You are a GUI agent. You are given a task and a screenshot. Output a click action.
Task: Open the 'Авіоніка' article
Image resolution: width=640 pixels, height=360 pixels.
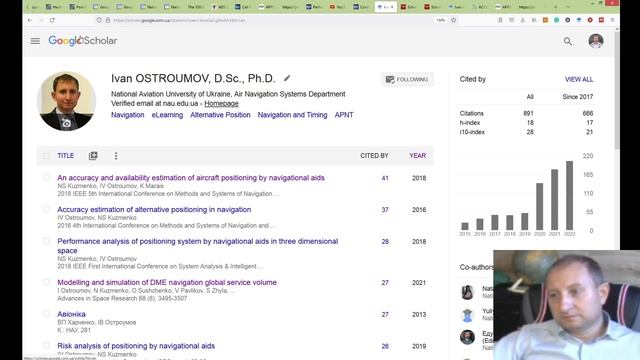[71, 314]
